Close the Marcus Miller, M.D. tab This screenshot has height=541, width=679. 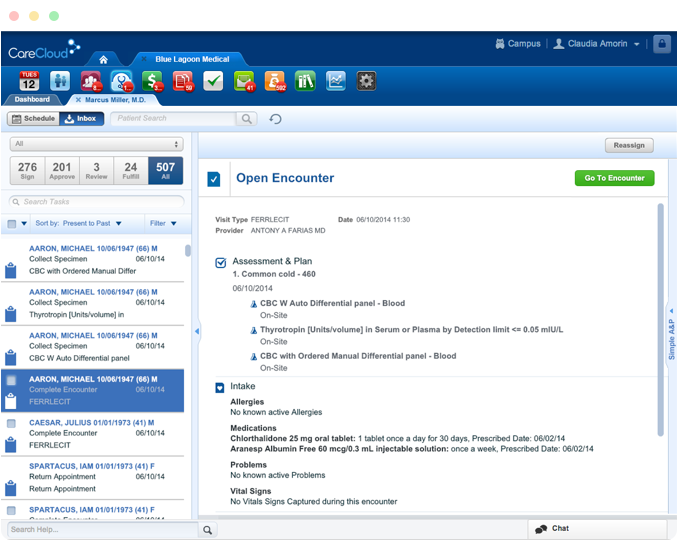[78, 100]
